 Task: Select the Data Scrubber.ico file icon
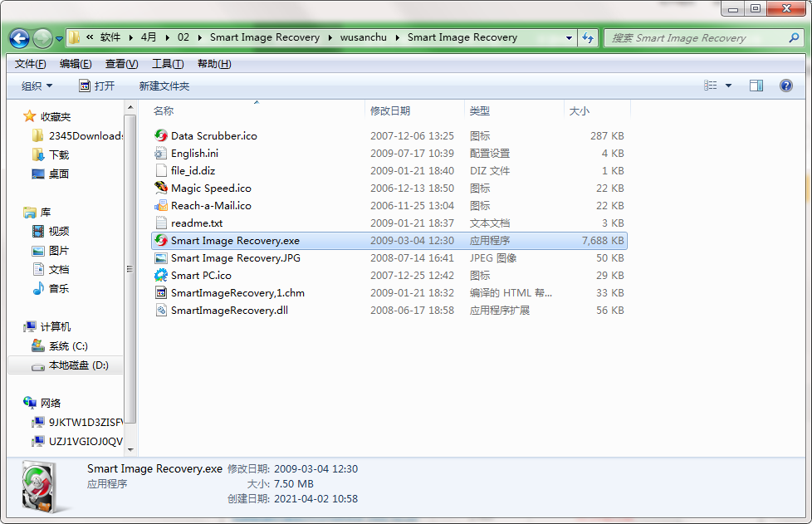tap(161, 135)
